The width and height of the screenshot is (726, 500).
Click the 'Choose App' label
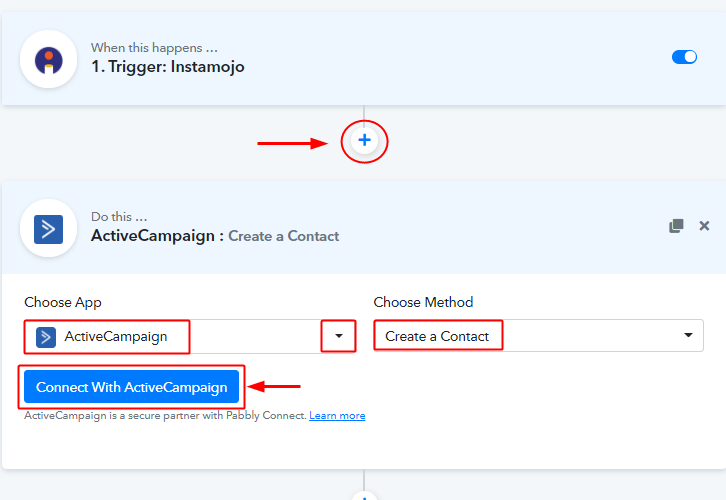pos(63,302)
